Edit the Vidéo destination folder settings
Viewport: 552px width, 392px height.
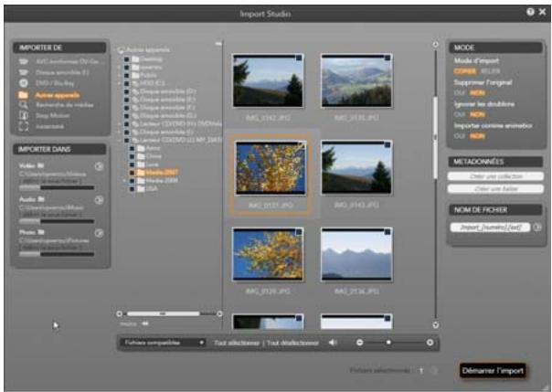100,166
